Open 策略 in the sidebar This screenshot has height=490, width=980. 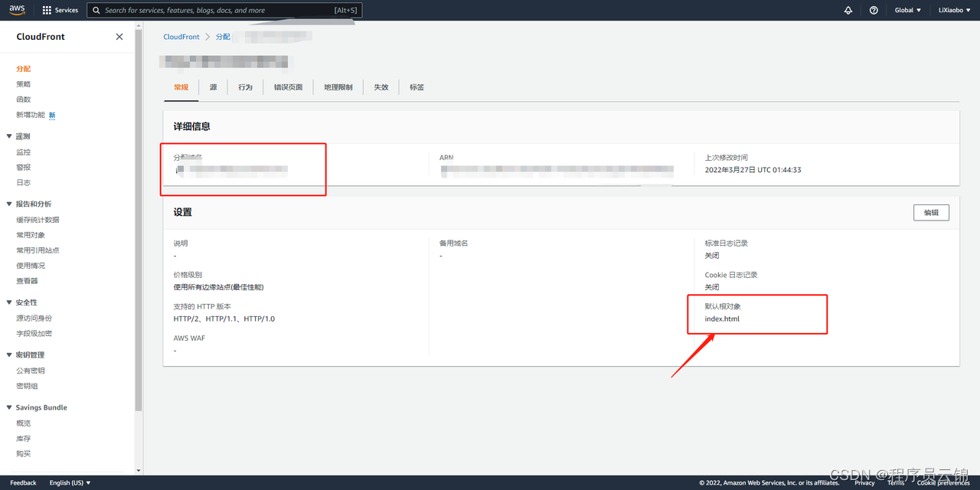[24, 84]
